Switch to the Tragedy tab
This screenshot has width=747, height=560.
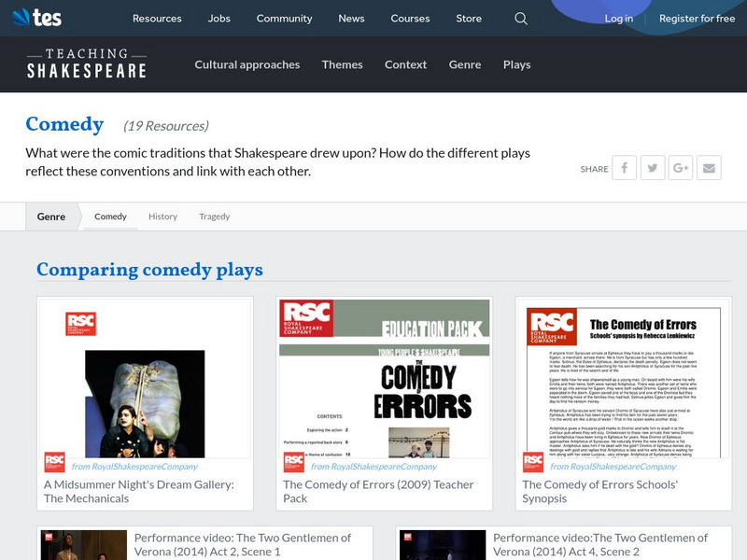[x=214, y=217]
